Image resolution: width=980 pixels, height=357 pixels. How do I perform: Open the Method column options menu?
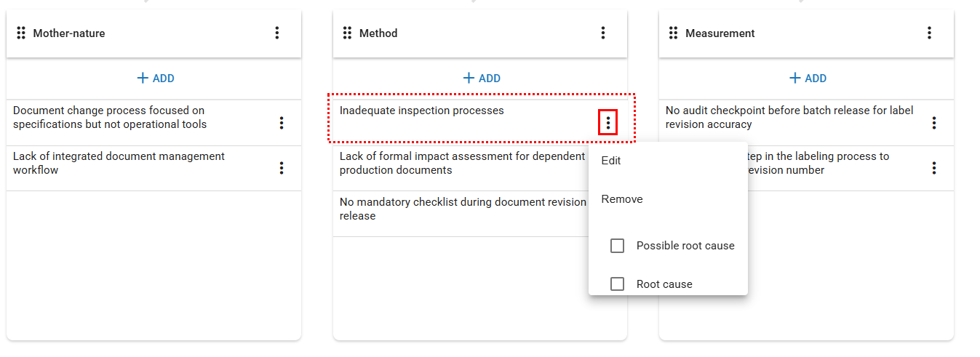[x=602, y=33]
